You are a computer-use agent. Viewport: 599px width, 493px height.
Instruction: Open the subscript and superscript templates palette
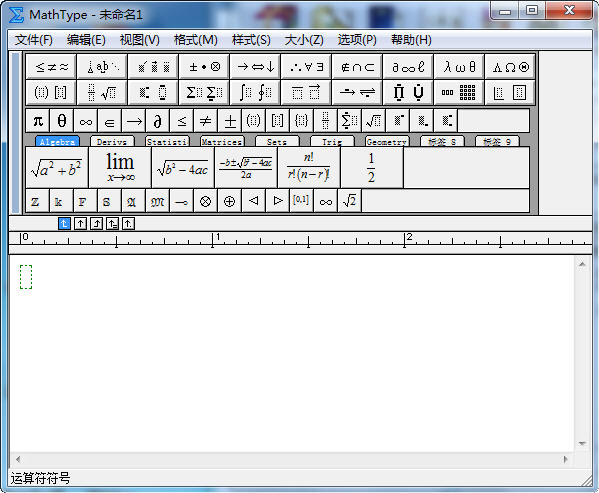pos(153,92)
